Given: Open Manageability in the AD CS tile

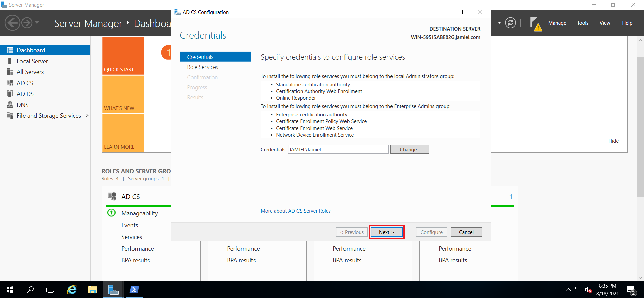Looking at the screenshot, I should click(x=140, y=213).
